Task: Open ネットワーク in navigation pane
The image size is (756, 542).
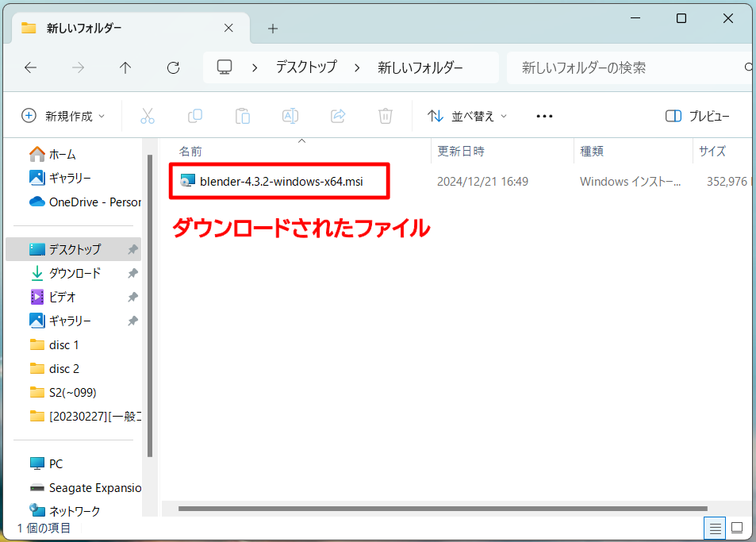Action: pos(73,511)
